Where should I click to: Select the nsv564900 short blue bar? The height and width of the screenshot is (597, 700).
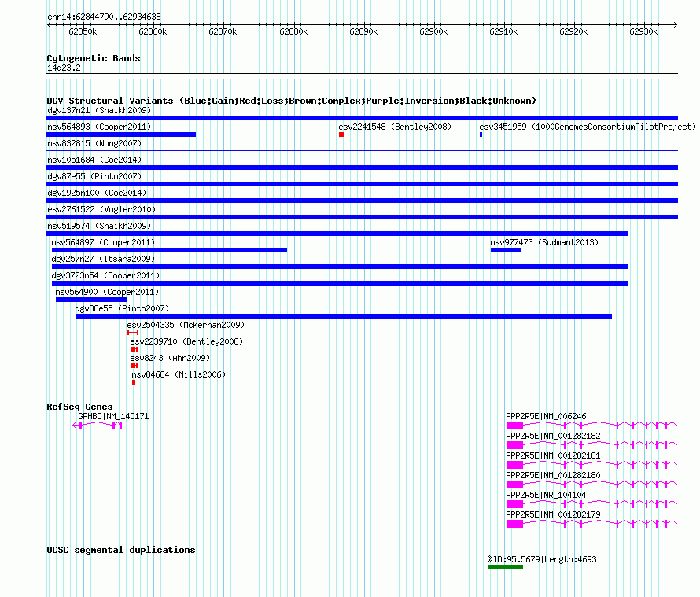coord(91,300)
